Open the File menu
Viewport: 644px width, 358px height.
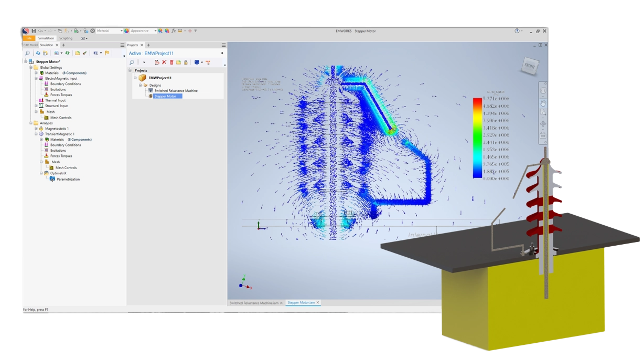click(29, 38)
